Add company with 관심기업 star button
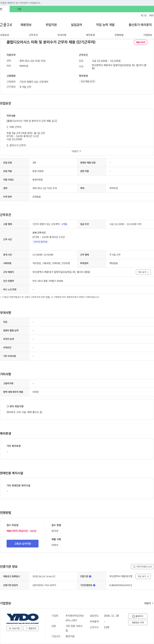 point(14,628)
